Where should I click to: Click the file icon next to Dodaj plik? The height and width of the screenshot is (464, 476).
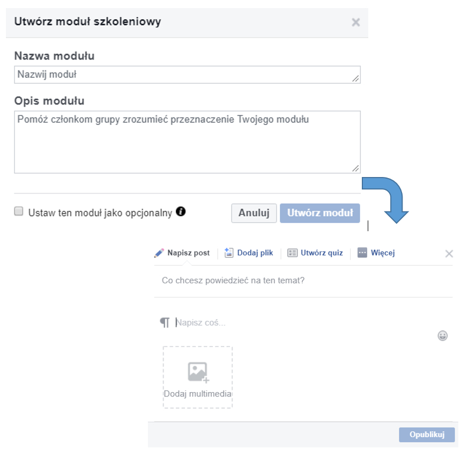(228, 253)
